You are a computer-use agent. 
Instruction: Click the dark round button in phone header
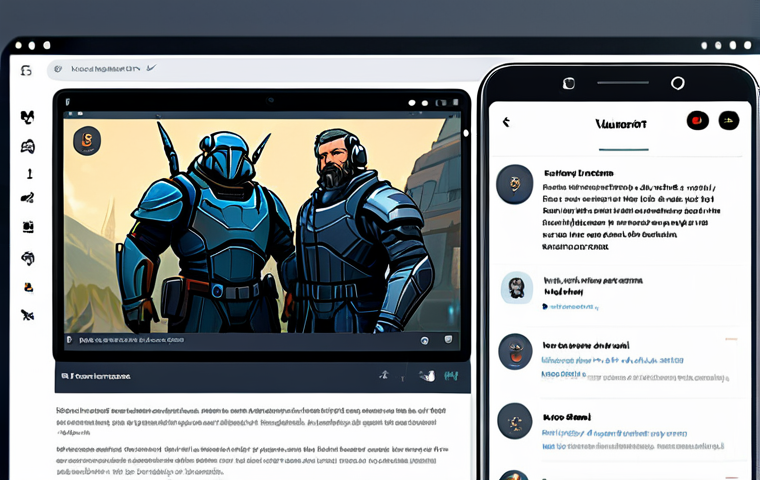point(729,121)
